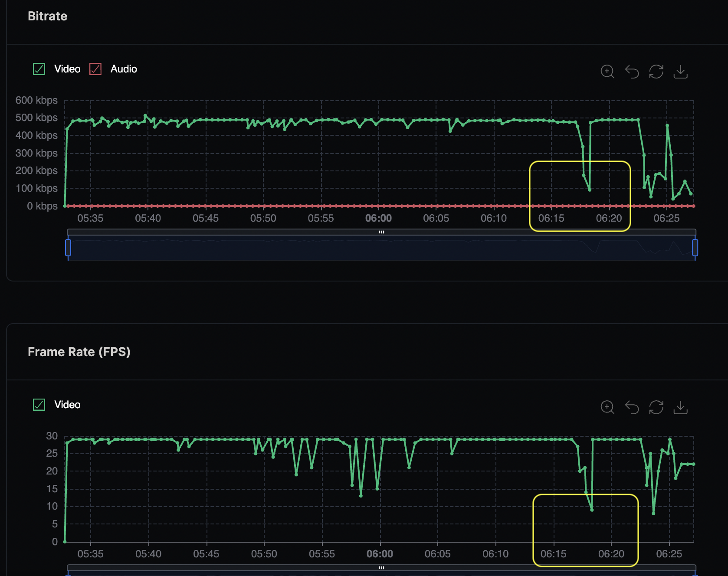
Task: Click the 600 kbps axis label
Action: (36, 100)
